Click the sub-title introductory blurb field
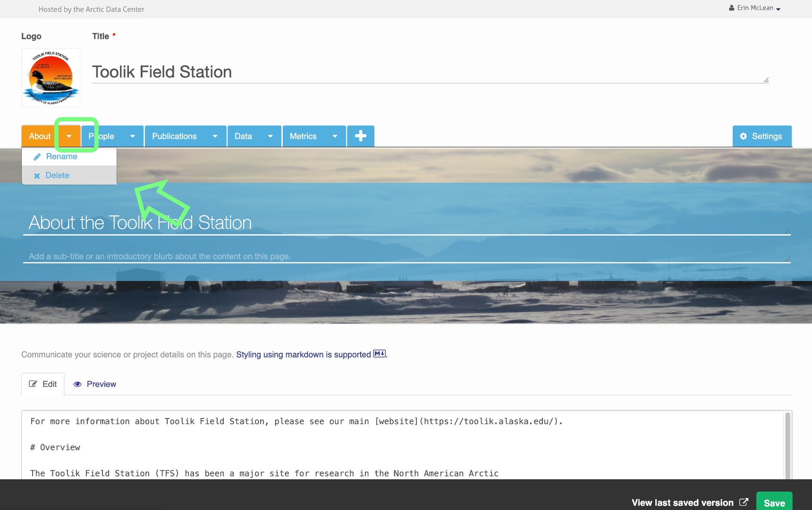This screenshot has width=812, height=510. [x=406, y=256]
